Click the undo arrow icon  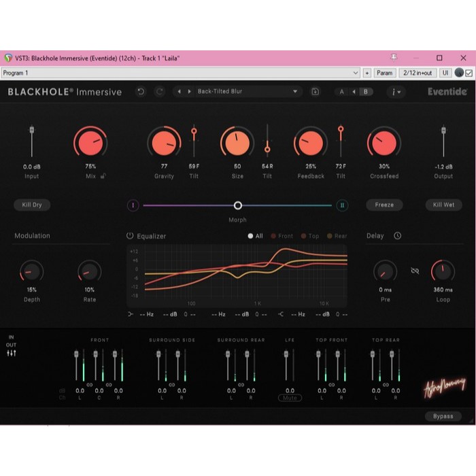click(141, 91)
